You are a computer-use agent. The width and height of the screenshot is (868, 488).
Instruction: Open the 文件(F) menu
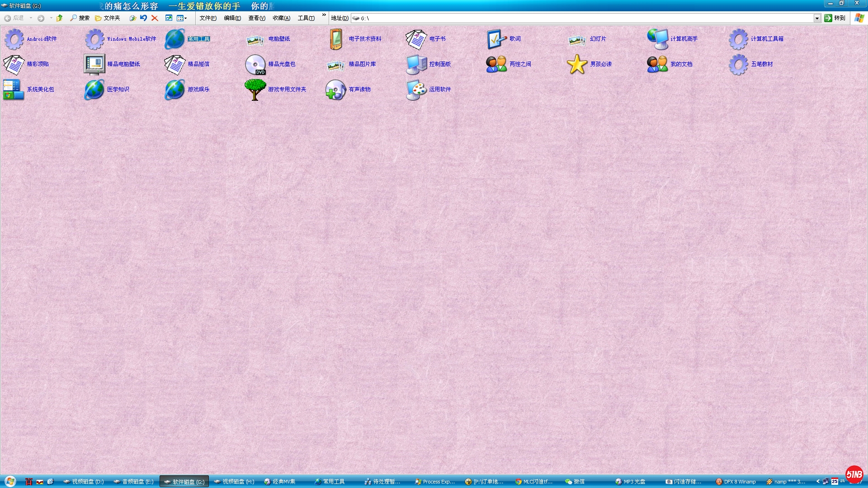pos(208,18)
